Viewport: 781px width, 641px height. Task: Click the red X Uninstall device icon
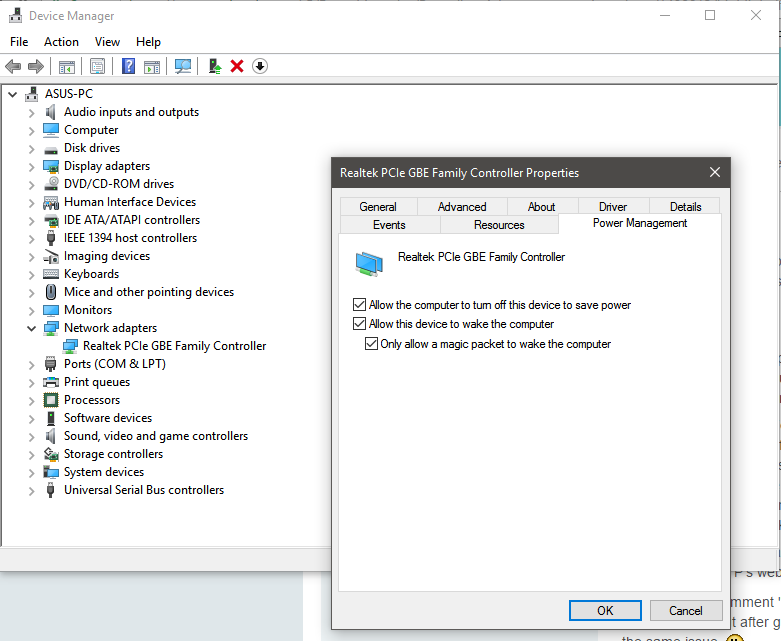[x=237, y=66]
